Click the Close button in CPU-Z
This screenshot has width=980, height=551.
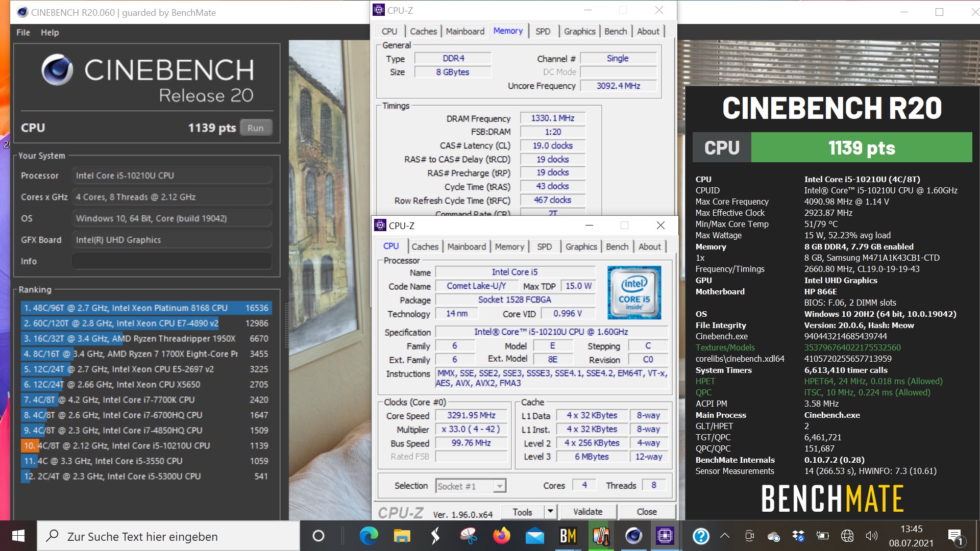pos(647,512)
